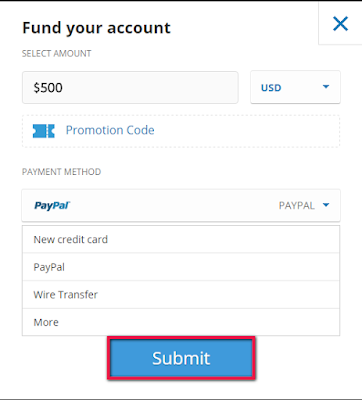The image size is (362, 400).
Task: Choose PayPal from payment list
Action: point(181,267)
